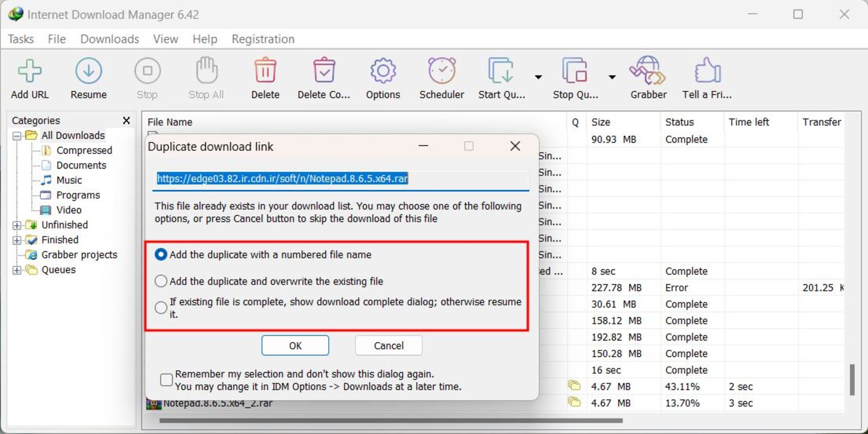Click the vertical scrollbar of download list
Viewport: 868px width, 434px height.
point(852,380)
